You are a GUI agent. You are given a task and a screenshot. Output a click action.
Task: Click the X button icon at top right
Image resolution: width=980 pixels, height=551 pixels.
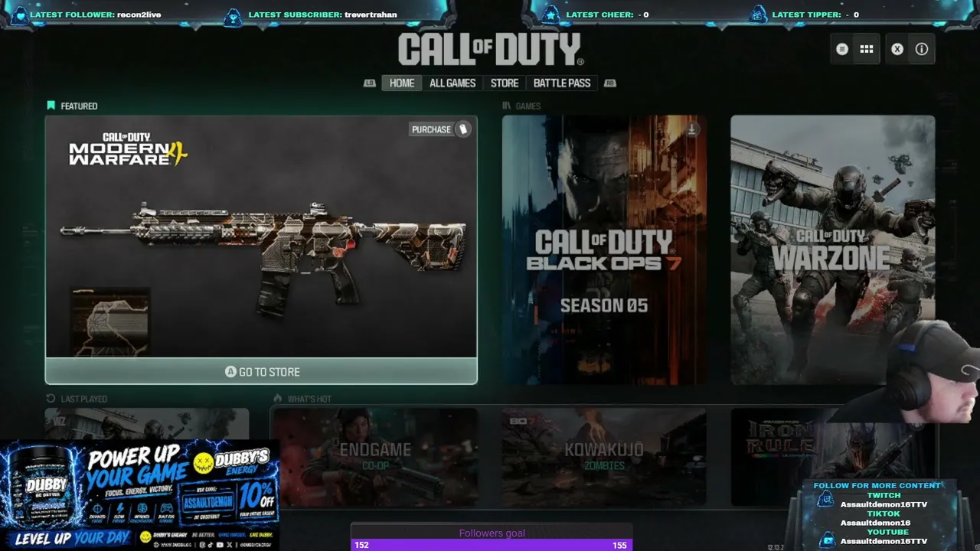pyautogui.click(x=897, y=49)
